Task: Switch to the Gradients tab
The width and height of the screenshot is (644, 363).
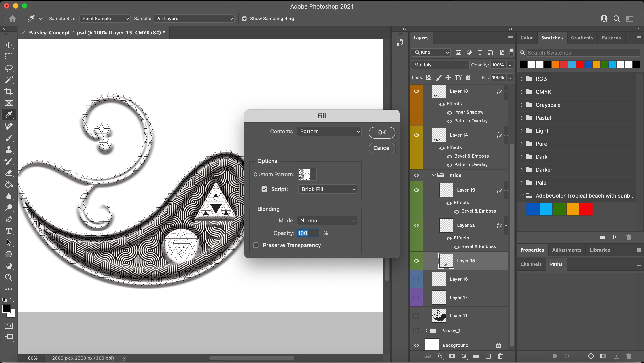Action: 582,38
